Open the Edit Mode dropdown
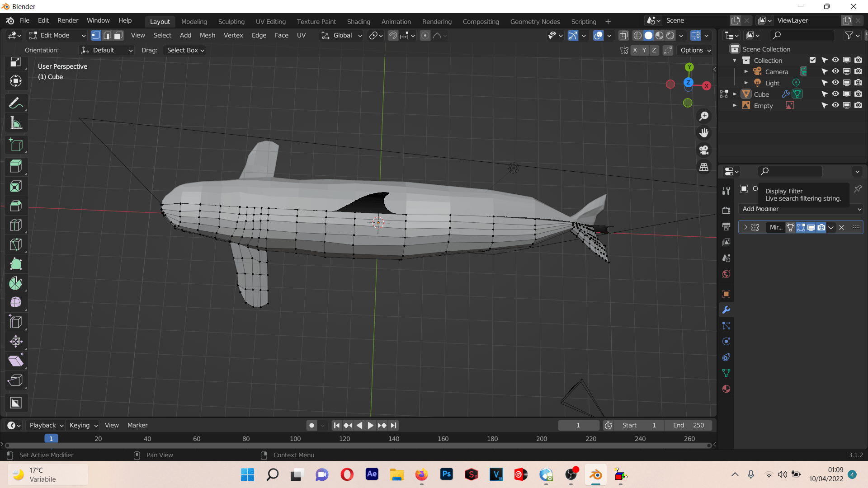Screen dimensions: 868x488 point(57,35)
